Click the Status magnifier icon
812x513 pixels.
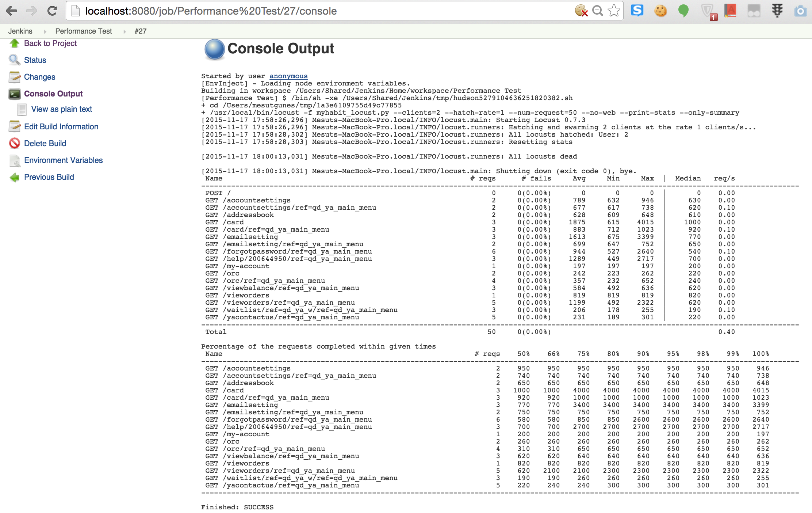[x=15, y=60]
